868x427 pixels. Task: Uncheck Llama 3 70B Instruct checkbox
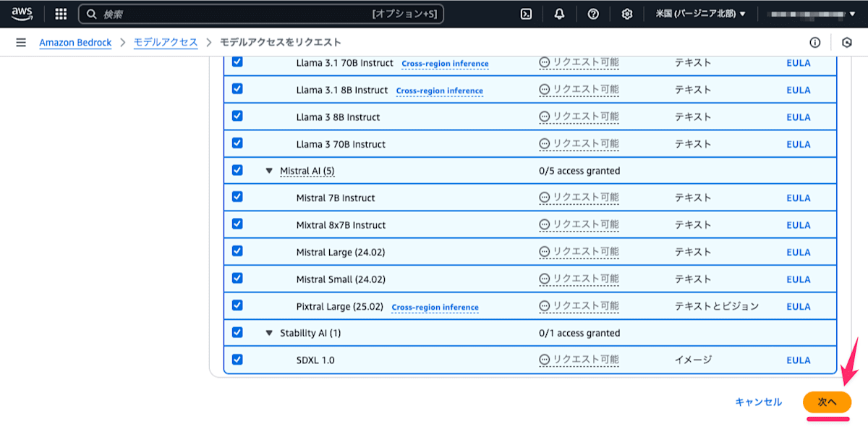[237, 143]
